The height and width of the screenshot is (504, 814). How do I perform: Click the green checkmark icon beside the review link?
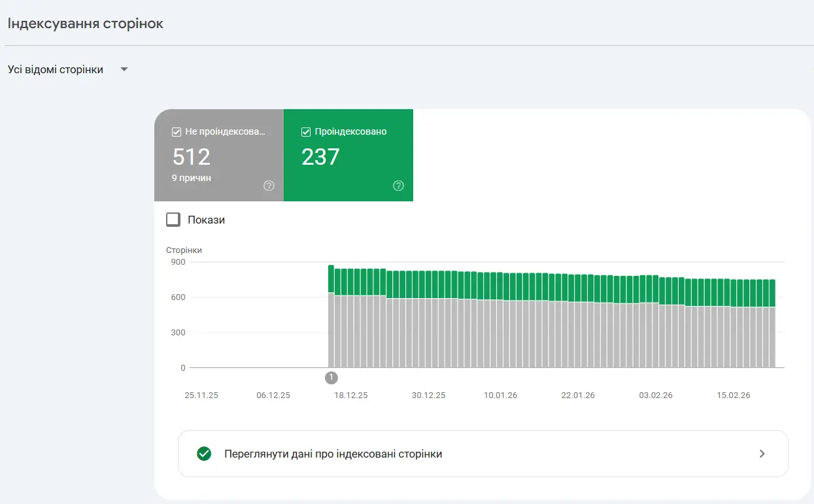pos(203,454)
